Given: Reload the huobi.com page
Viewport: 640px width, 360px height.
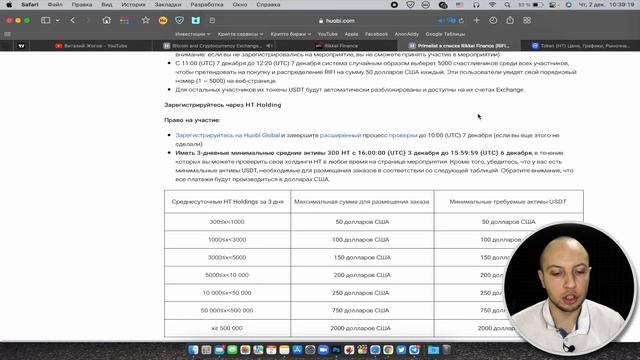Looking at the screenshot, I should pos(461,20).
